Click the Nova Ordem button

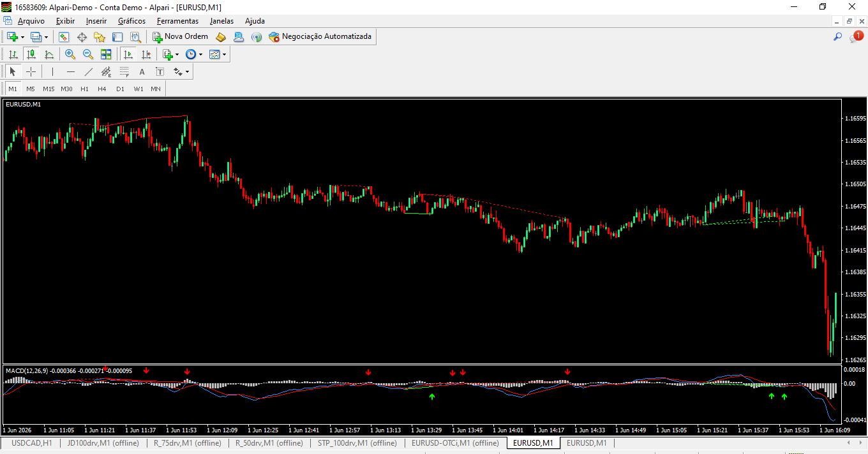tap(180, 37)
